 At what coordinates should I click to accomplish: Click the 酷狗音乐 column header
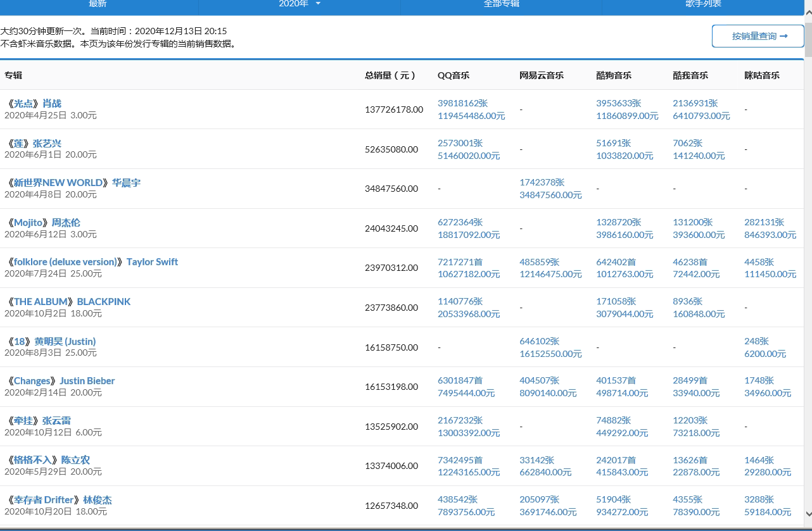[614, 75]
